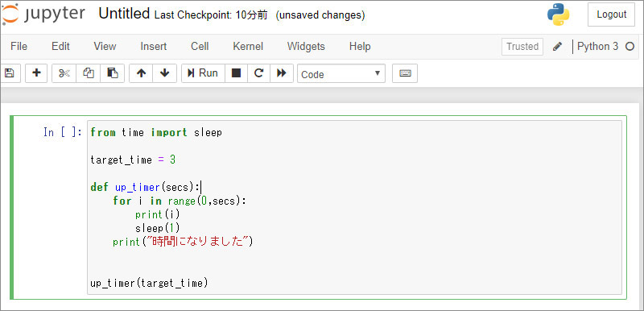Restart the kernel circular arrow icon
Image resolution: width=644 pixels, height=311 pixels.
[258, 73]
